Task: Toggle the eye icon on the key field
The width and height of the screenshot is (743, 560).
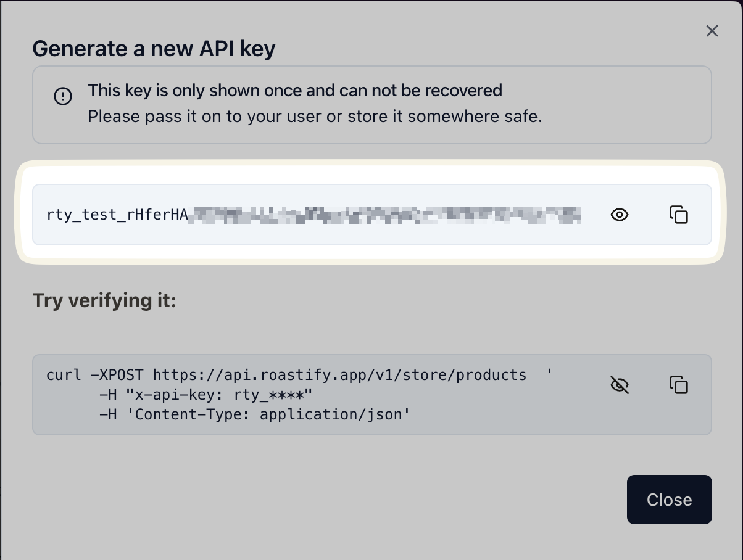Action: pos(620,215)
